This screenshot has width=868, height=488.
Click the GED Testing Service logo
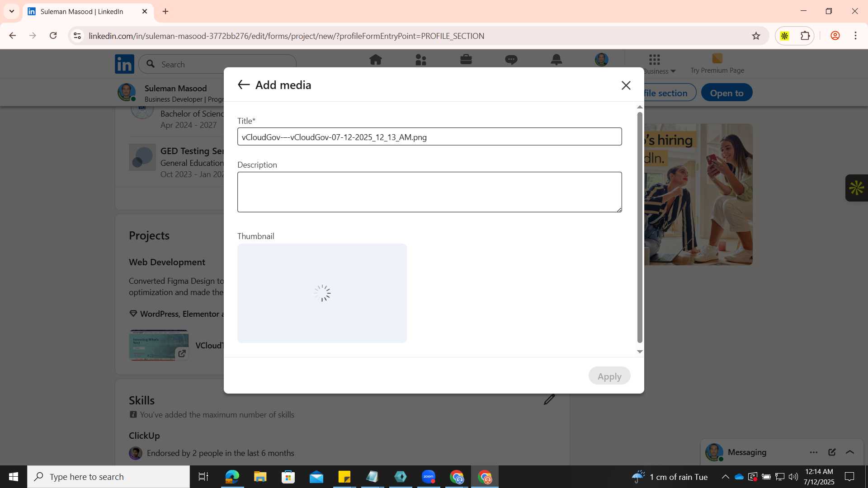coord(142,157)
